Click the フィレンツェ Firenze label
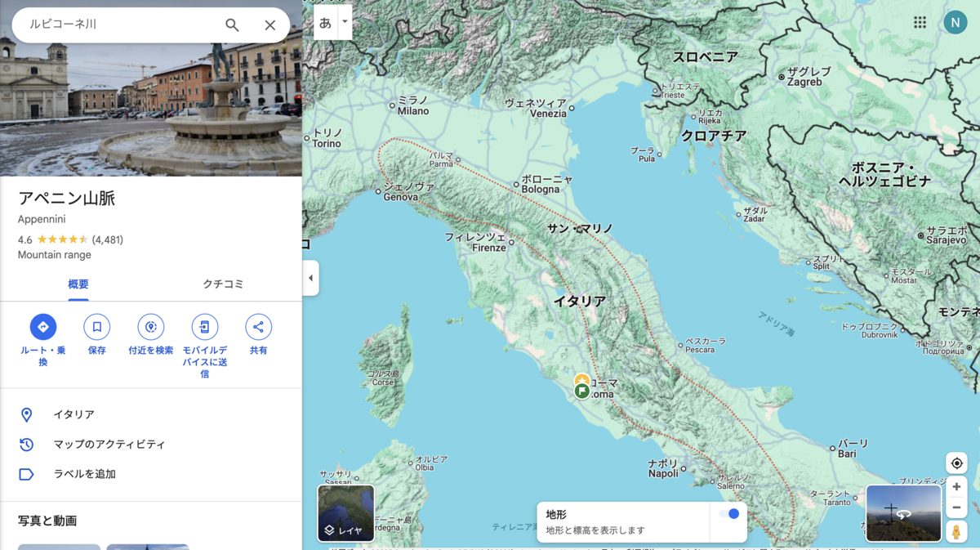 (x=475, y=242)
